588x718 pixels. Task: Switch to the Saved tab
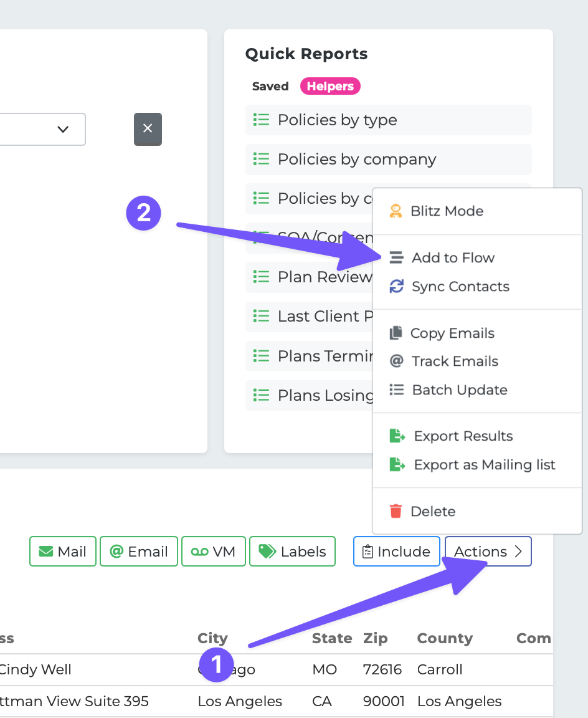(270, 86)
